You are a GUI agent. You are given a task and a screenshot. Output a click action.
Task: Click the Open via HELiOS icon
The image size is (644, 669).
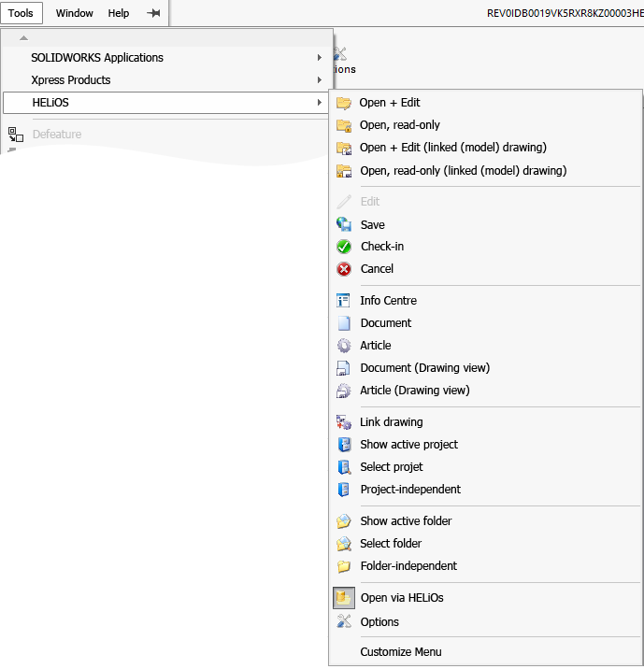click(344, 598)
